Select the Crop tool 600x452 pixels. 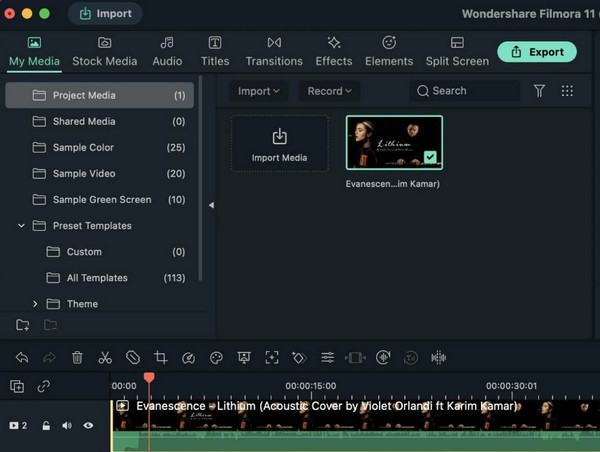[161, 358]
